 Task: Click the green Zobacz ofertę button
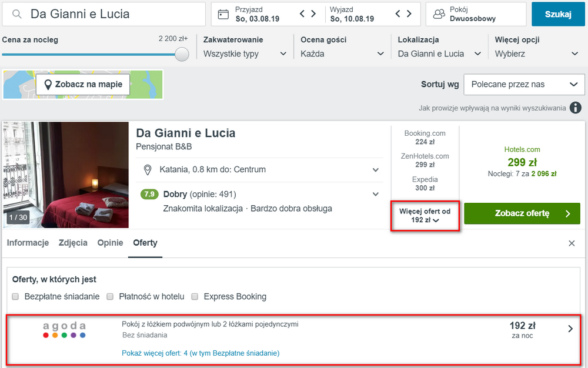pos(522,213)
